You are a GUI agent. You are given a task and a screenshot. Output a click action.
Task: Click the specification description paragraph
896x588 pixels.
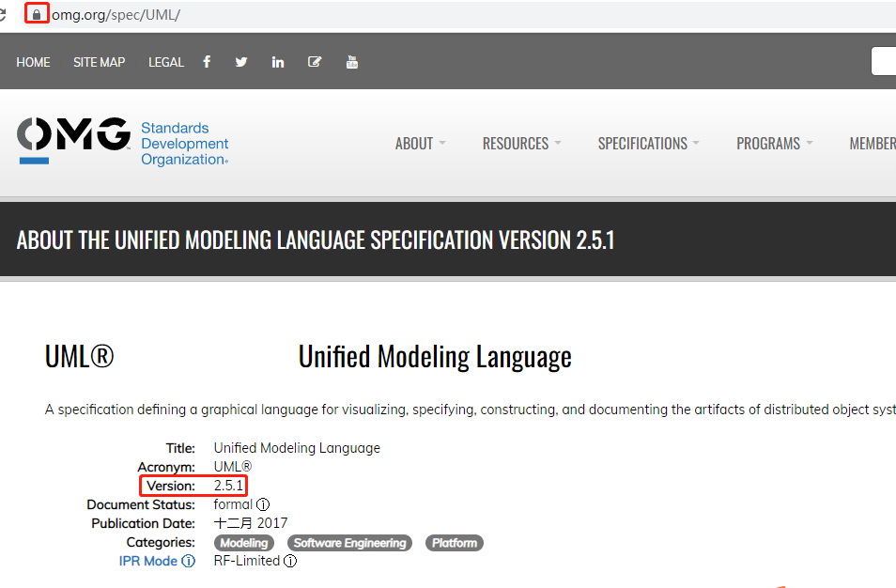pos(471,410)
